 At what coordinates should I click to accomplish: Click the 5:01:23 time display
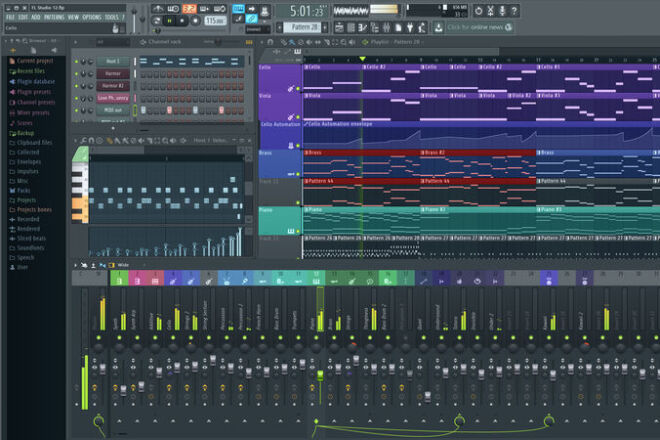point(306,11)
